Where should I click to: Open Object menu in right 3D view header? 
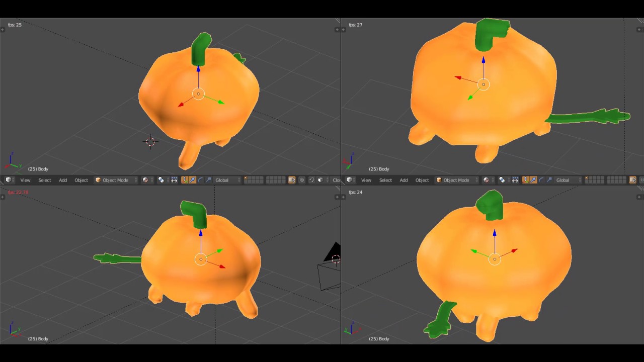point(422,180)
